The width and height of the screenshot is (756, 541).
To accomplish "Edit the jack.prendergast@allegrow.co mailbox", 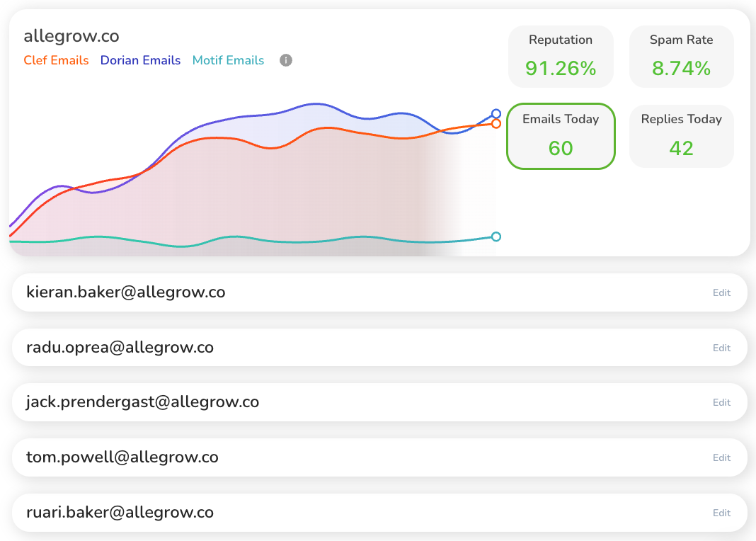I will pyautogui.click(x=721, y=402).
